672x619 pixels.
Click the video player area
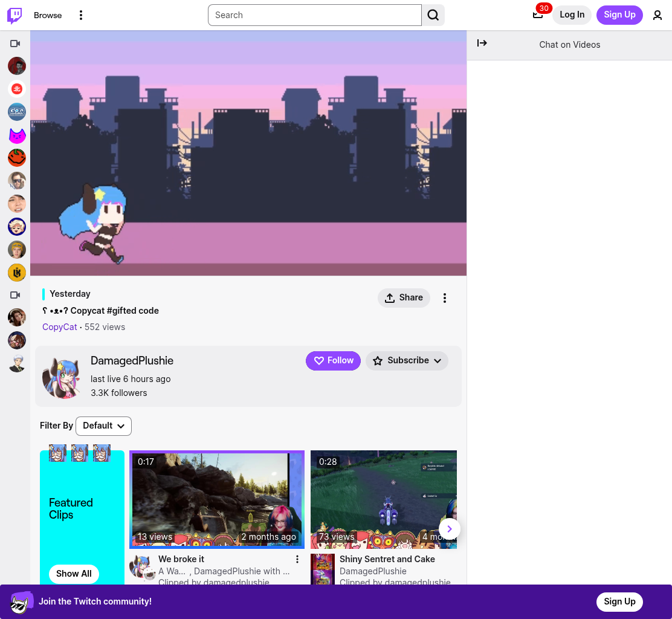pyautogui.click(x=248, y=153)
